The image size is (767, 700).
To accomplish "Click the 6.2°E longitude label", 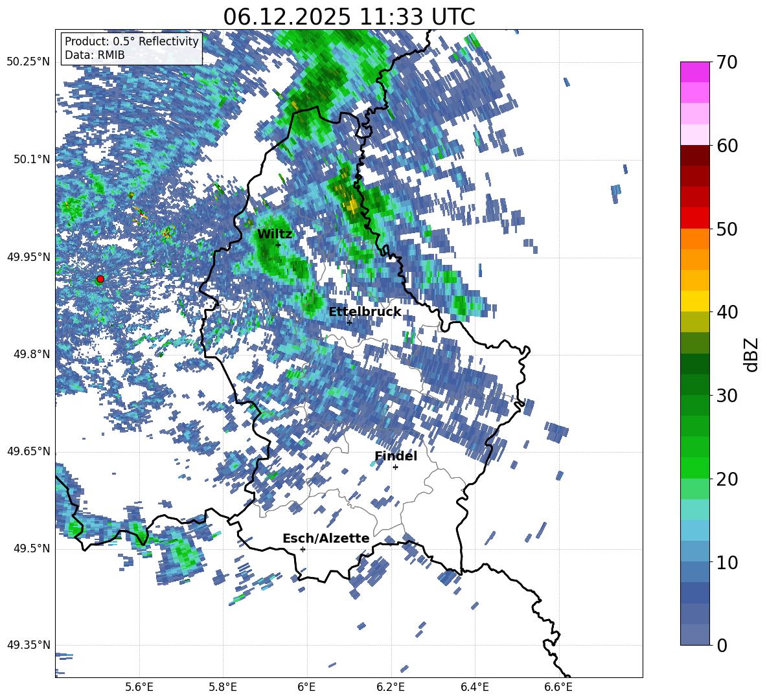I will click(391, 687).
